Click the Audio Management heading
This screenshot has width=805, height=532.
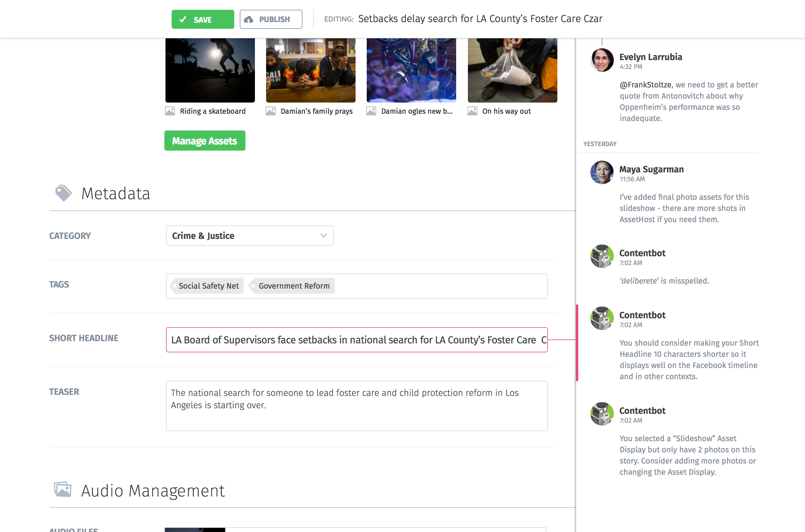click(153, 491)
